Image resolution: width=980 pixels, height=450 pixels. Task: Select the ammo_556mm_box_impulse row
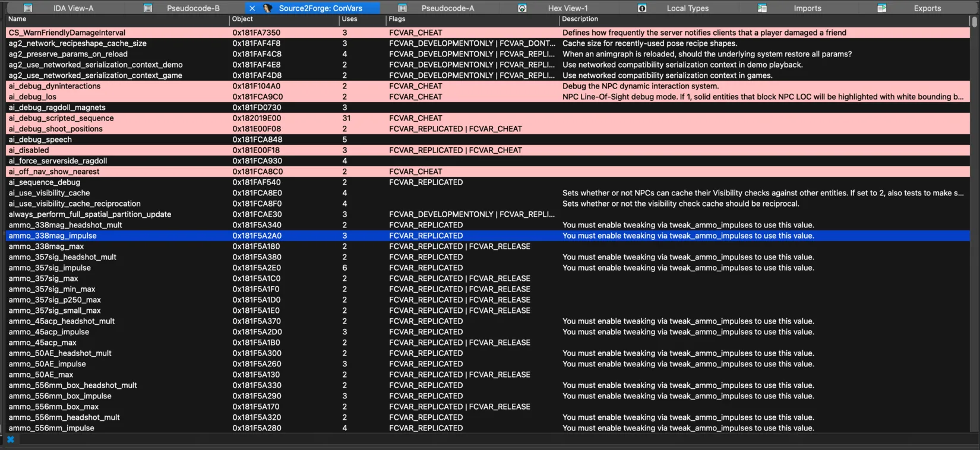(x=488, y=396)
